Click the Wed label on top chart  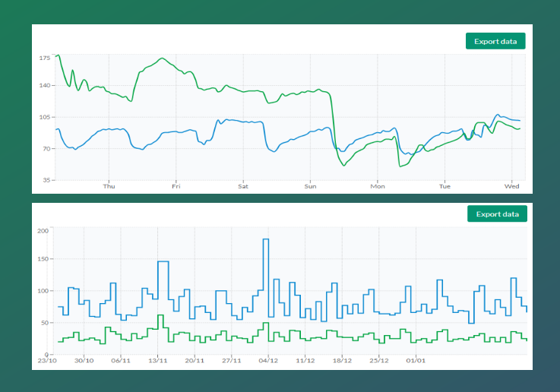click(511, 186)
